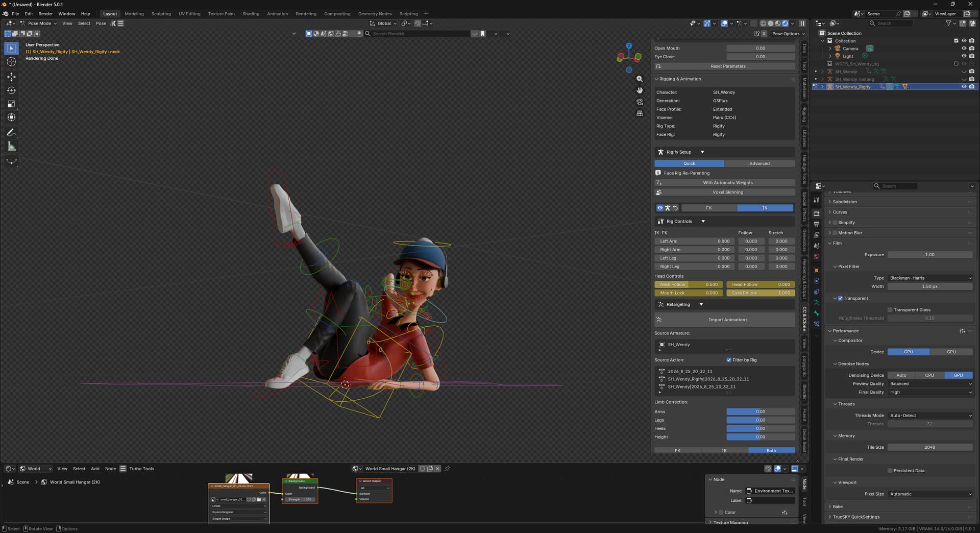The height and width of the screenshot is (533, 980).
Task: Select the Rotate tool in toolbar
Action: (x=11, y=90)
